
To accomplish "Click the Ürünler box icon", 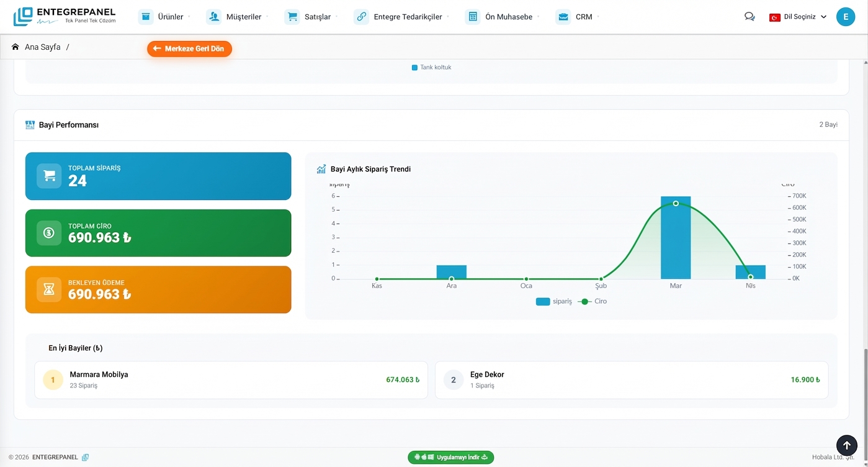I will [x=146, y=17].
